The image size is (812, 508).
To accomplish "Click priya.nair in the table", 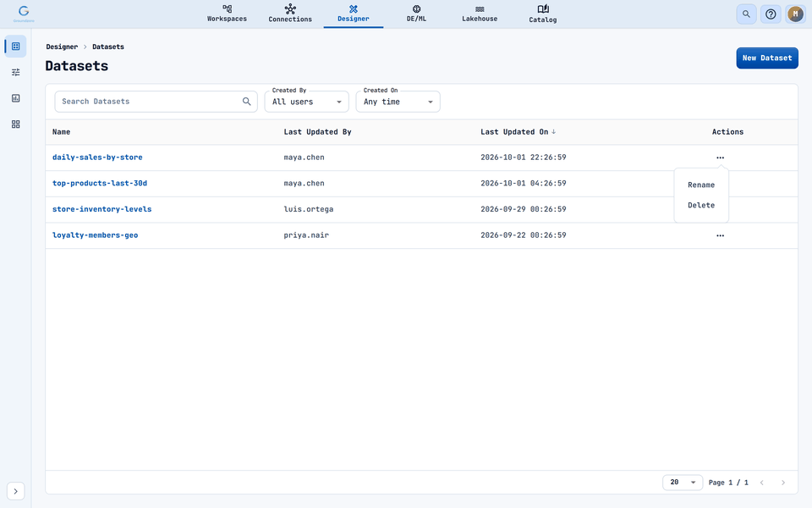I will [x=306, y=235].
